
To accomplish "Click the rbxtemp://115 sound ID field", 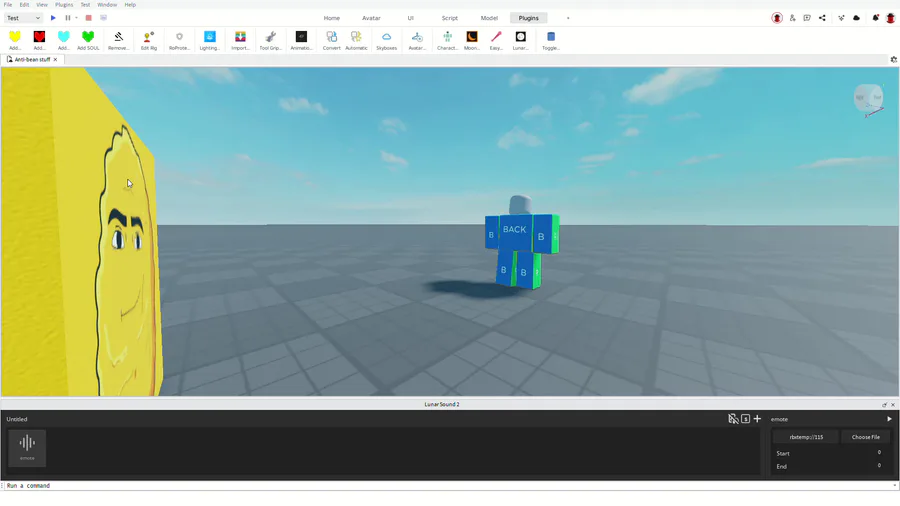I will pyautogui.click(x=806, y=437).
